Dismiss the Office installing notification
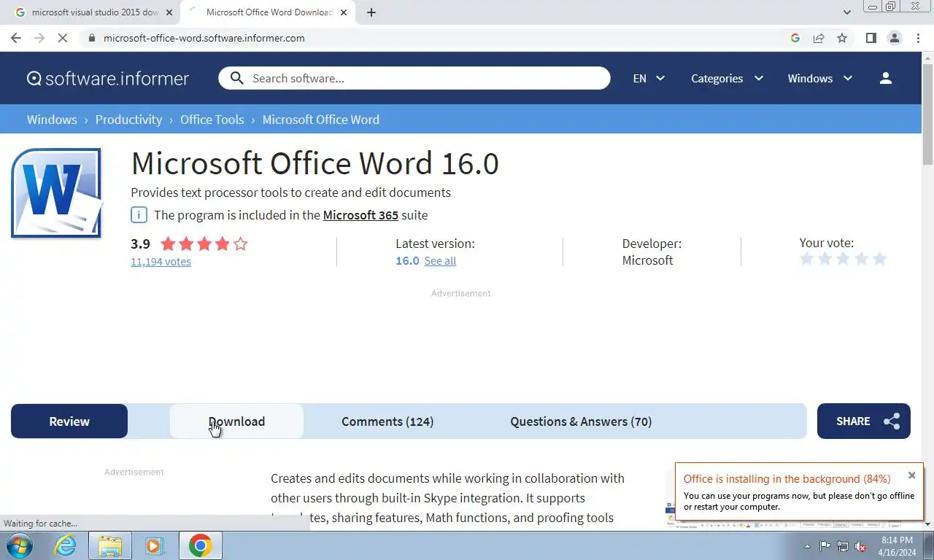This screenshot has height=560, width=934. click(911, 475)
